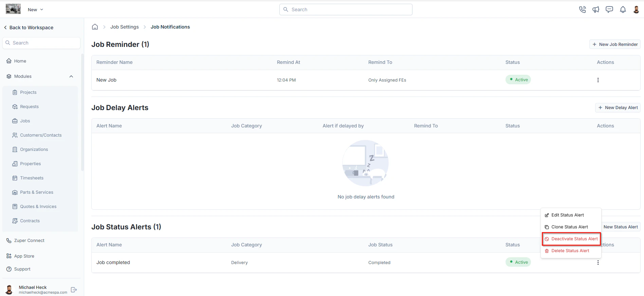Screen dimensions: 644x296
Task: Create a New Status Alert
Action: 621,227
